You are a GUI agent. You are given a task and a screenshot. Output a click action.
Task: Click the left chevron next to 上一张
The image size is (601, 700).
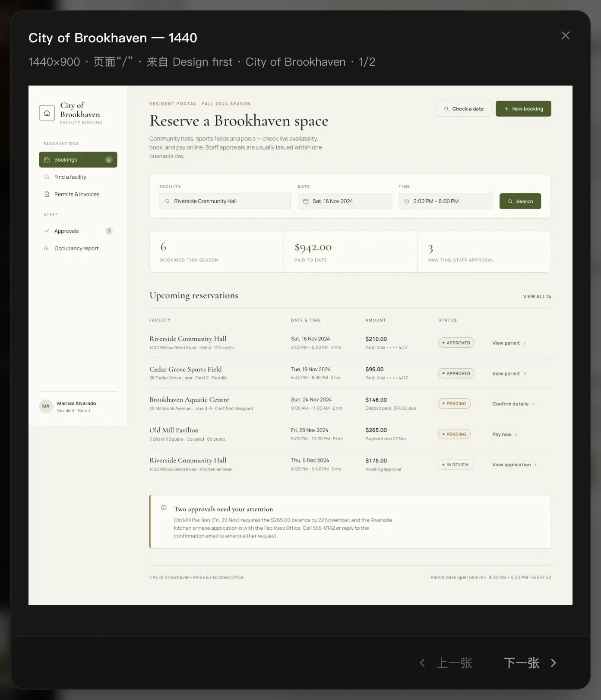(422, 663)
